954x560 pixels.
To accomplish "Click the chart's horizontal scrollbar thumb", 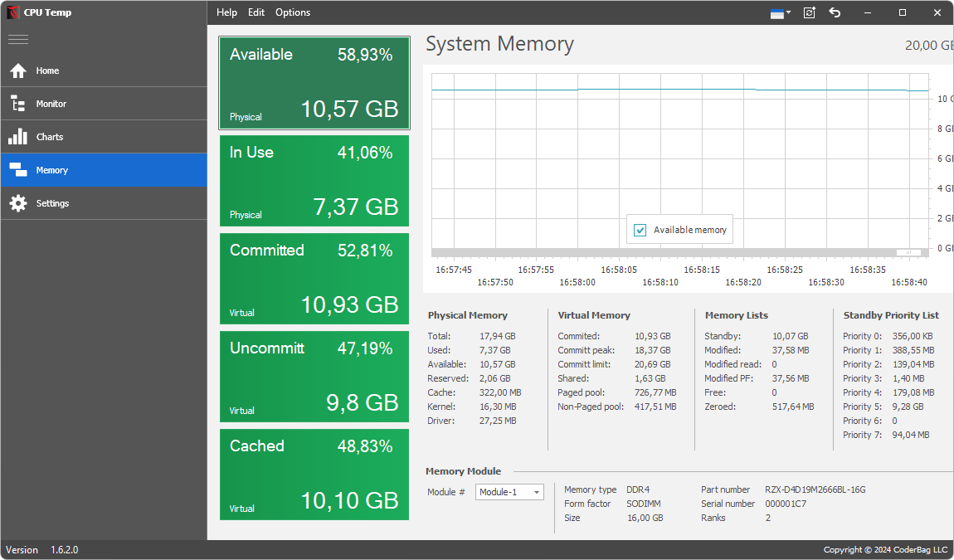I will (908, 252).
